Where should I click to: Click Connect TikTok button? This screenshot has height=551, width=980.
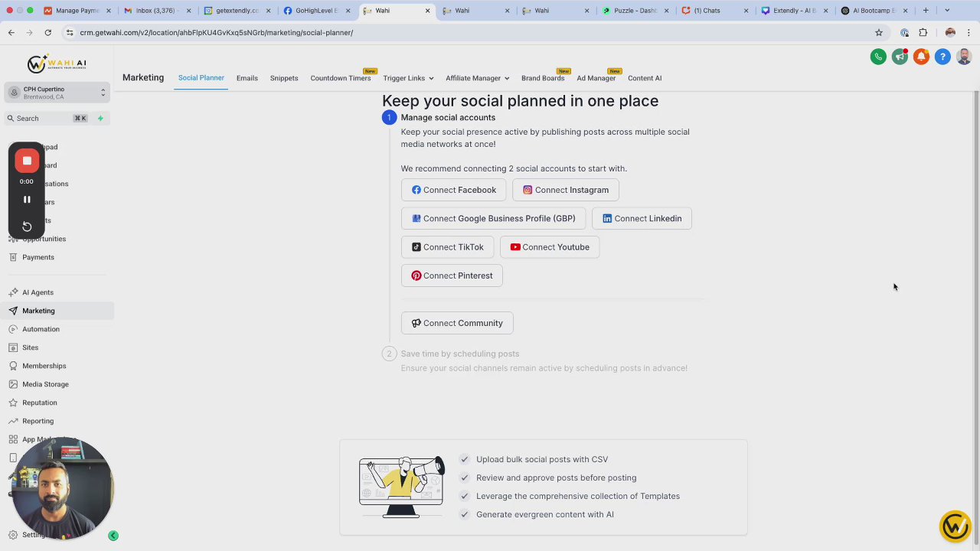click(448, 247)
